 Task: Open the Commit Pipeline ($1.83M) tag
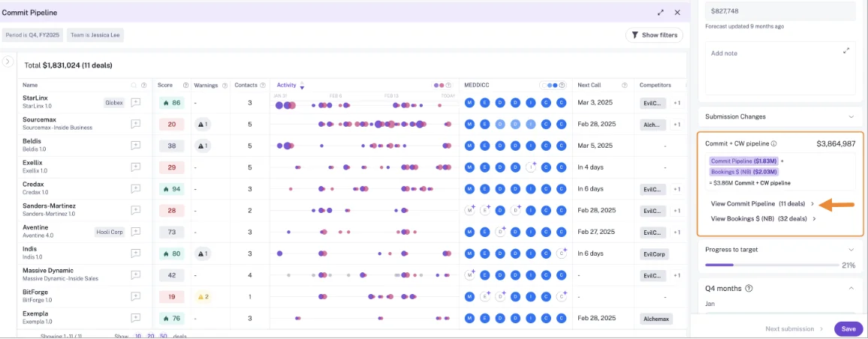tap(744, 161)
